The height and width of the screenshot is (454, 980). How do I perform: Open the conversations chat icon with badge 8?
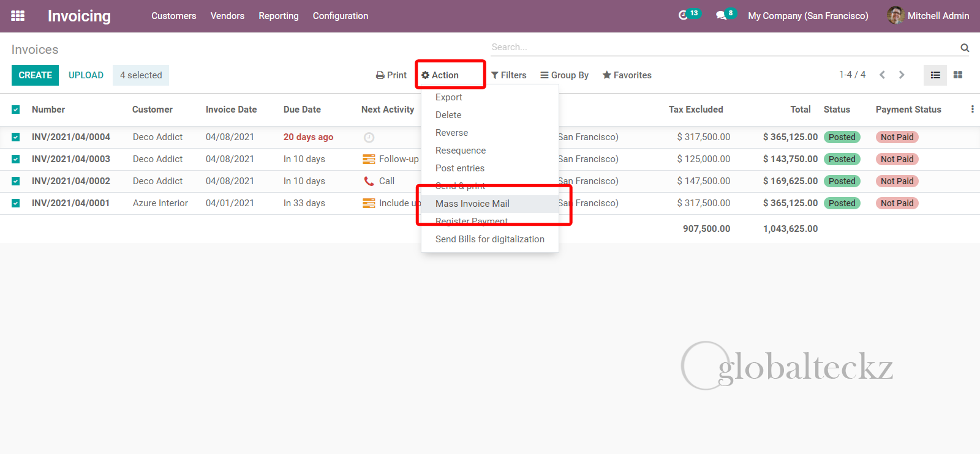click(x=721, y=15)
